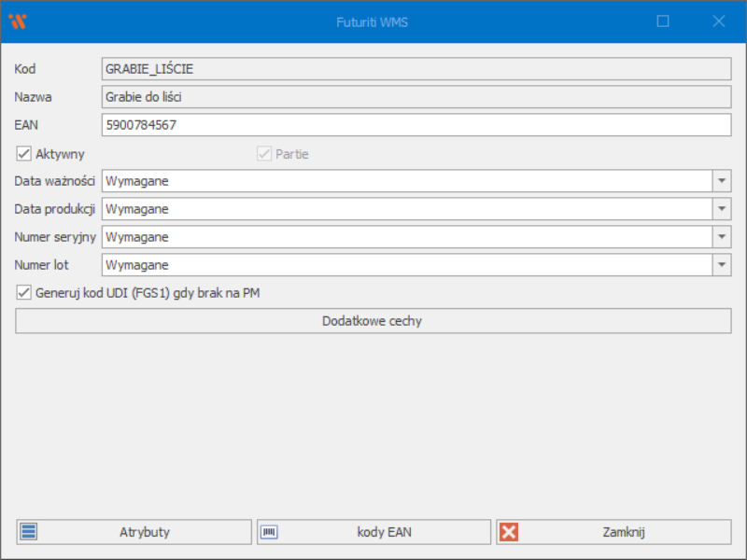
Task: Click the Nazwa field
Action: tap(416, 97)
